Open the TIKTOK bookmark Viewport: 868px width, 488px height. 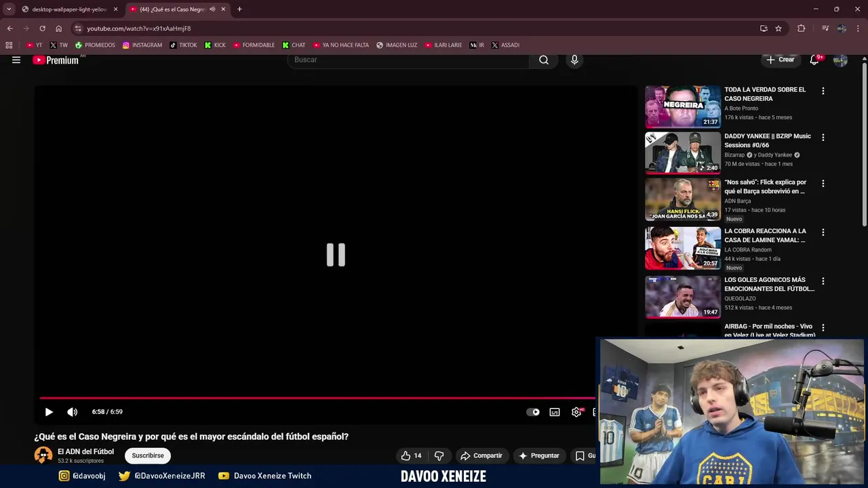[x=183, y=45]
